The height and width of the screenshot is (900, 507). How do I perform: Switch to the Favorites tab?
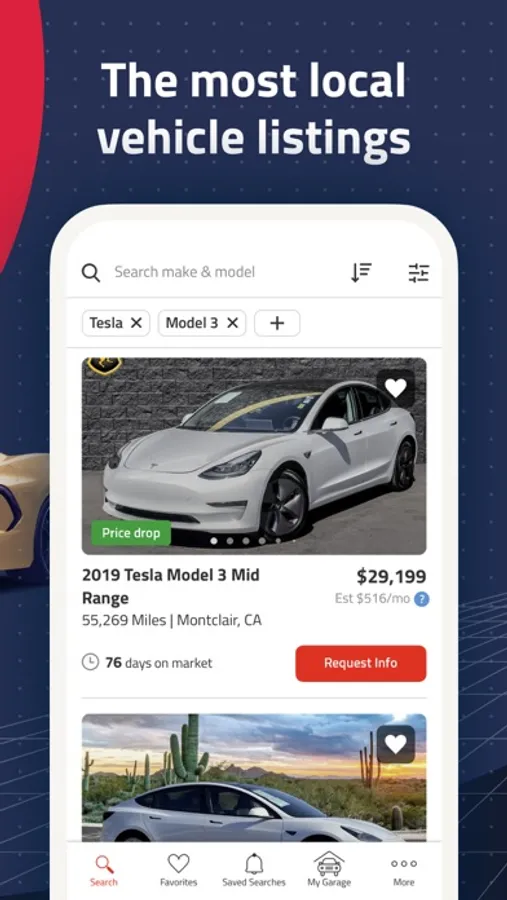[x=179, y=870]
